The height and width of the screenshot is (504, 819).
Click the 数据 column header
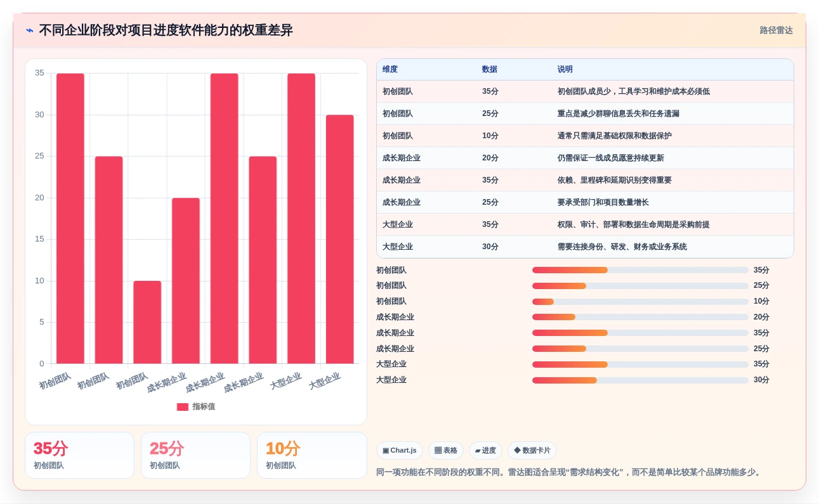pyautogui.click(x=490, y=70)
